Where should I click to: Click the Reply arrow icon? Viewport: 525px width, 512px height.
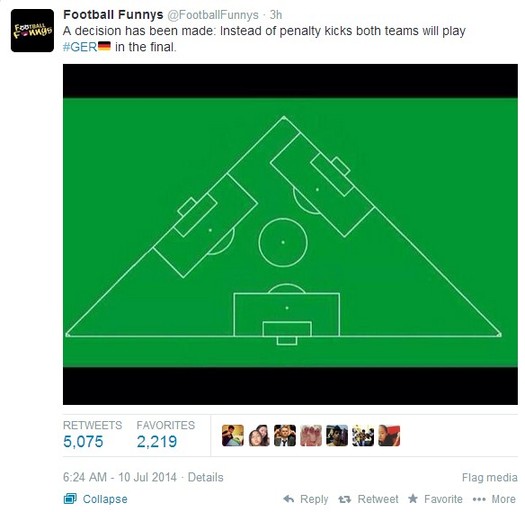pos(289,499)
